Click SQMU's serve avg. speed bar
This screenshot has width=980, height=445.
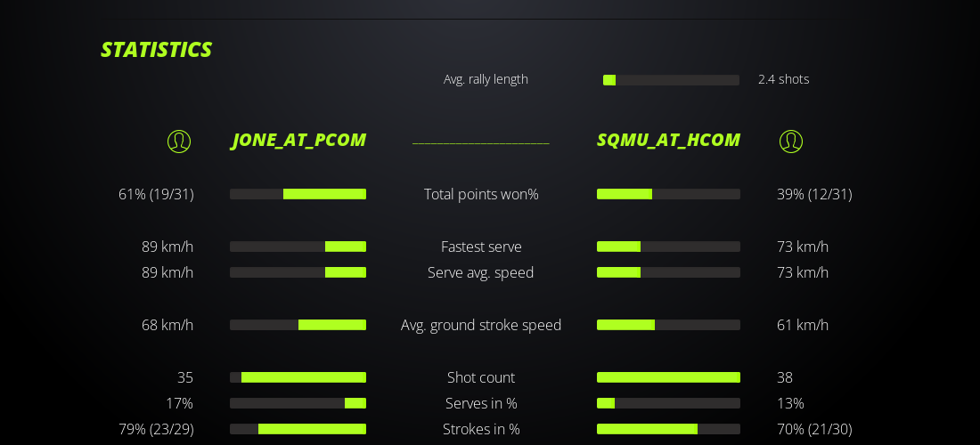668,272
